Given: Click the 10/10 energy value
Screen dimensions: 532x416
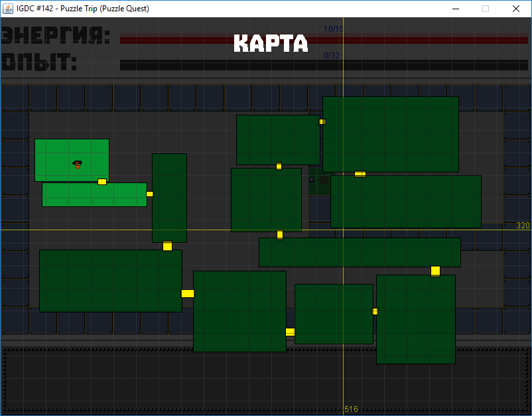Looking at the screenshot, I should point(333,29).
